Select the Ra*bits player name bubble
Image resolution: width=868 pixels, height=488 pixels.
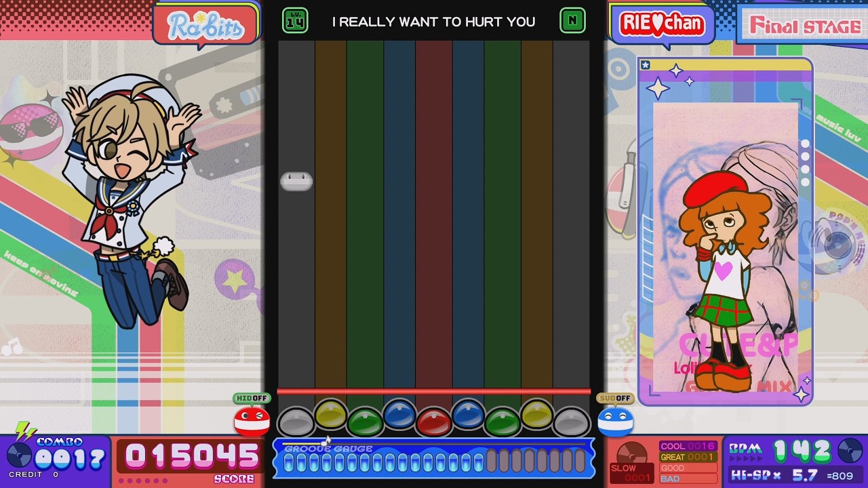coord(205,25)
